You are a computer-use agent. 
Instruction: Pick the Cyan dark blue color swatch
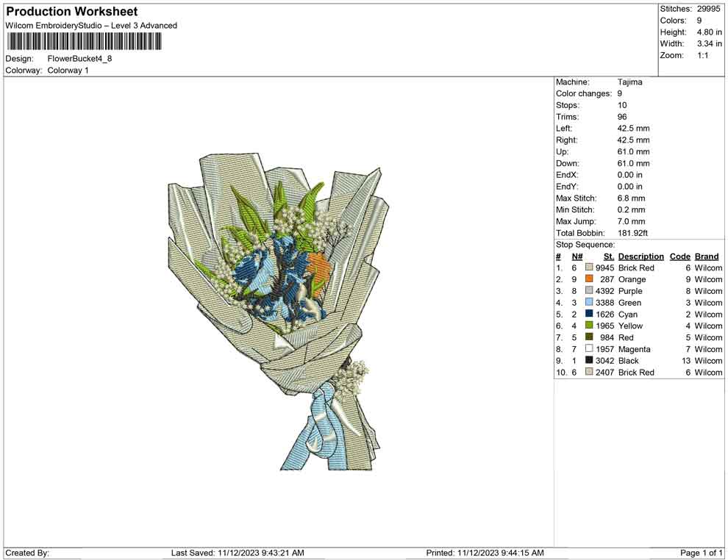(589, 315)
